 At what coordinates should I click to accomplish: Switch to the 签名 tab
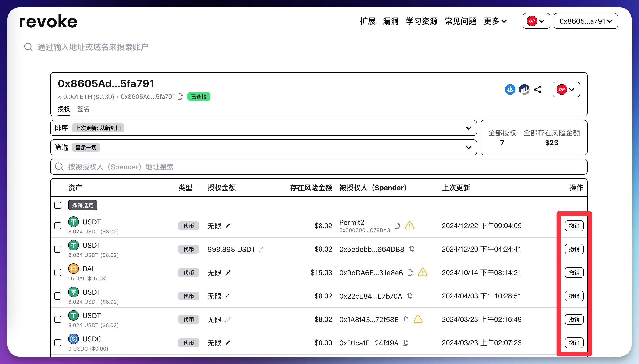83,109
